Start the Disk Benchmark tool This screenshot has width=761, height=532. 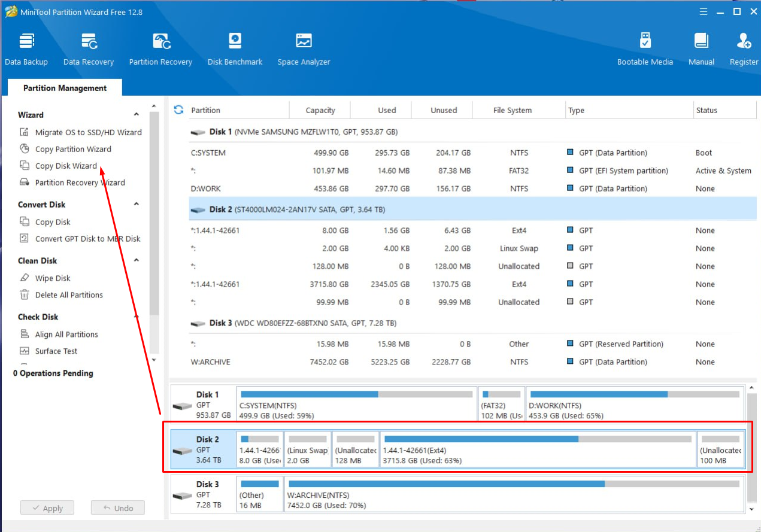click(235, 49)
